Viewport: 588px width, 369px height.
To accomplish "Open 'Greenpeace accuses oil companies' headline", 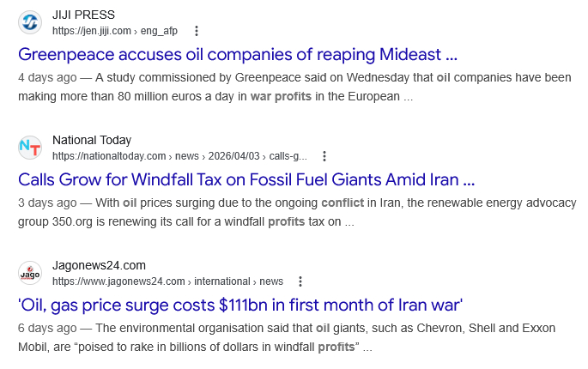I will (238, 55).
